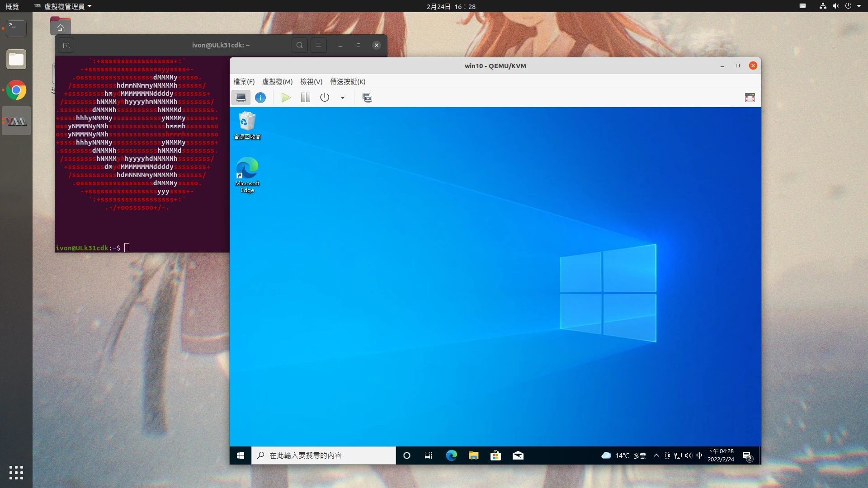Click the Windows Start button

point(241,455)
